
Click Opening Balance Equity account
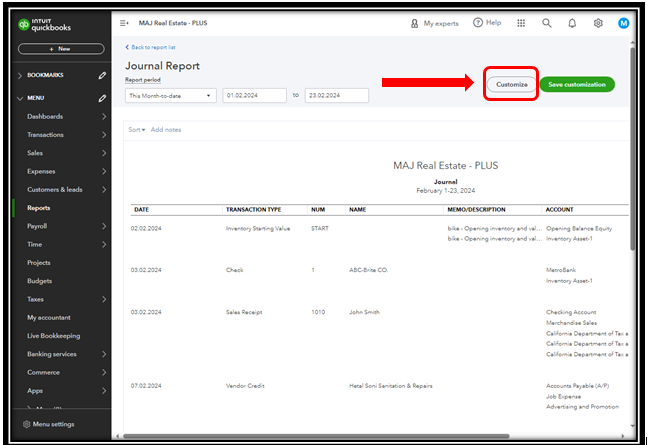click(579, 229)
